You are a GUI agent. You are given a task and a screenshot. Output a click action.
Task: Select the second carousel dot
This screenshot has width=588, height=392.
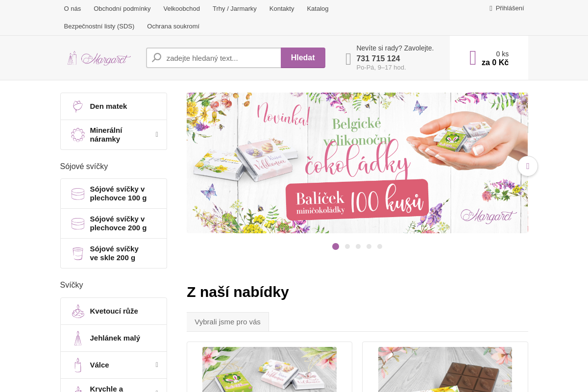pos(347,246)
